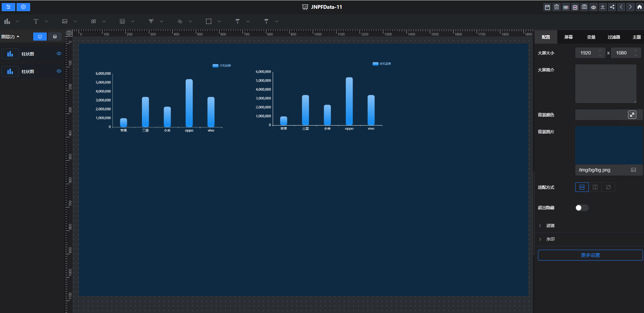Click the share icon in header
This screenshot has width=644, height=313.
[x=612, y=7]
